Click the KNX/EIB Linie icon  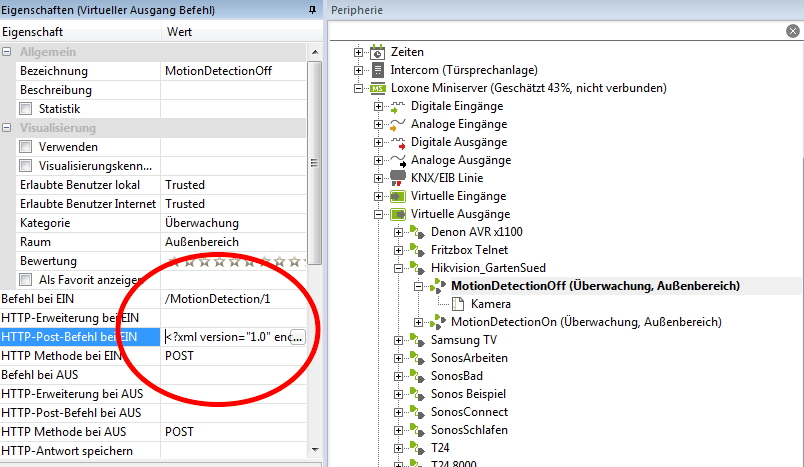tap(397, 178)
